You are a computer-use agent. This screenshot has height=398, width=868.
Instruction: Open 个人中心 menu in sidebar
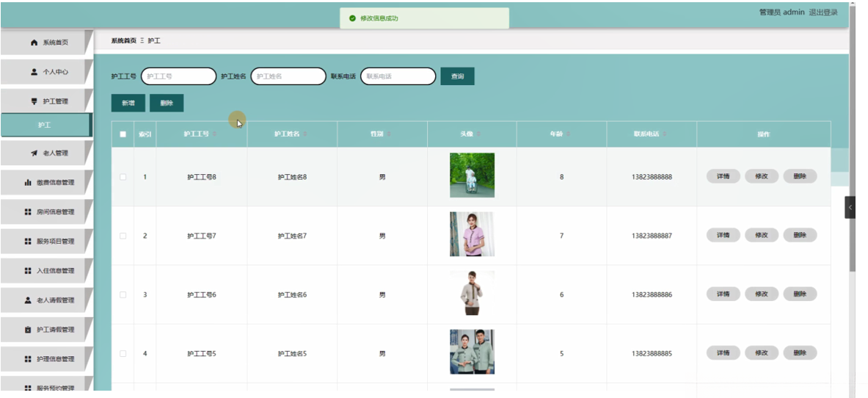[x=46, y=72]
